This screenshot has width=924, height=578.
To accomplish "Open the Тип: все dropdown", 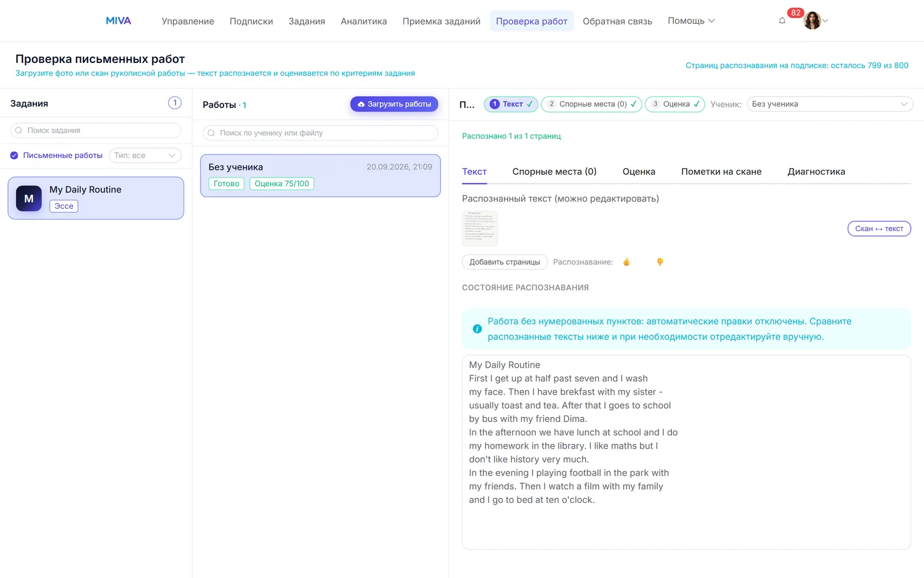I will 145,155.
